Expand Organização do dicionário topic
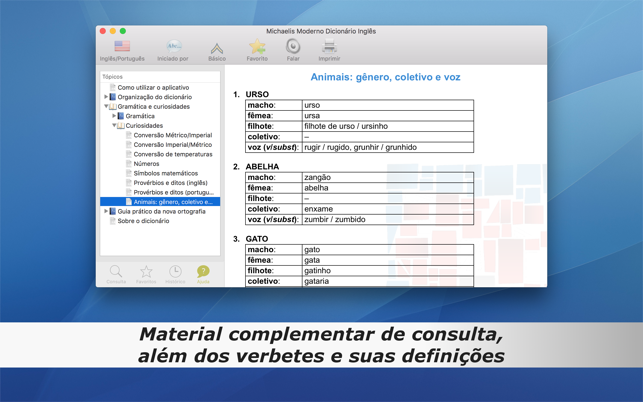Screen dimensions: 643x402 coord(106,97)
